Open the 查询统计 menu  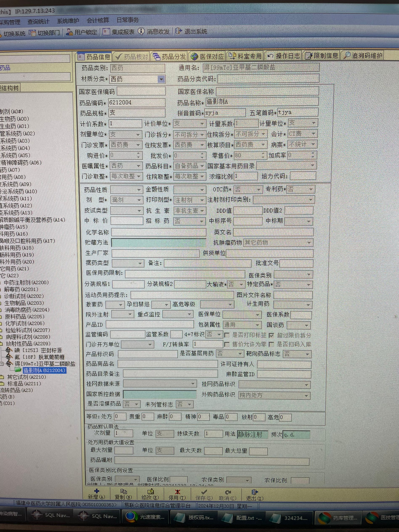(x=38, y=22)
